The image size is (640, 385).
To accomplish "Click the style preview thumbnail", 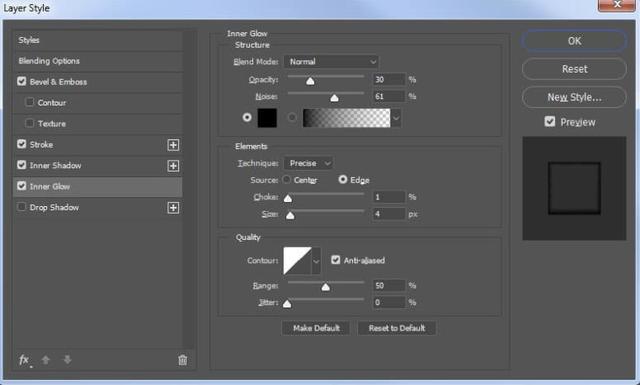I will [574, 188].
